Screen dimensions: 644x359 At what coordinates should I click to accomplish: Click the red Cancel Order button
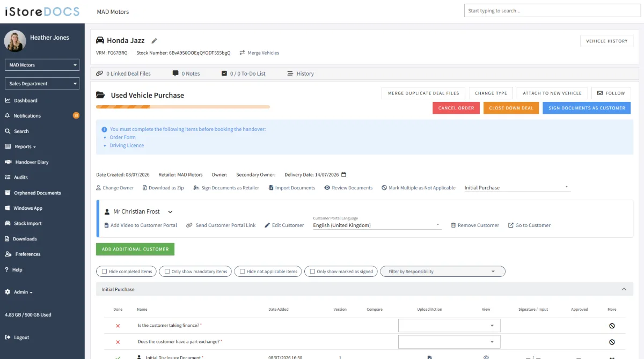[x=456, y=108]
